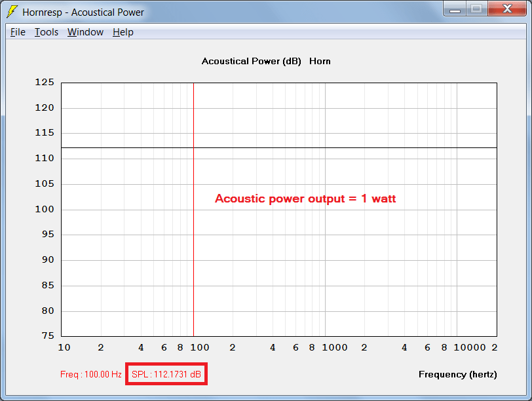Close the Acoustical Power window
Screen dimensions: 532x401
coord(507,9)
